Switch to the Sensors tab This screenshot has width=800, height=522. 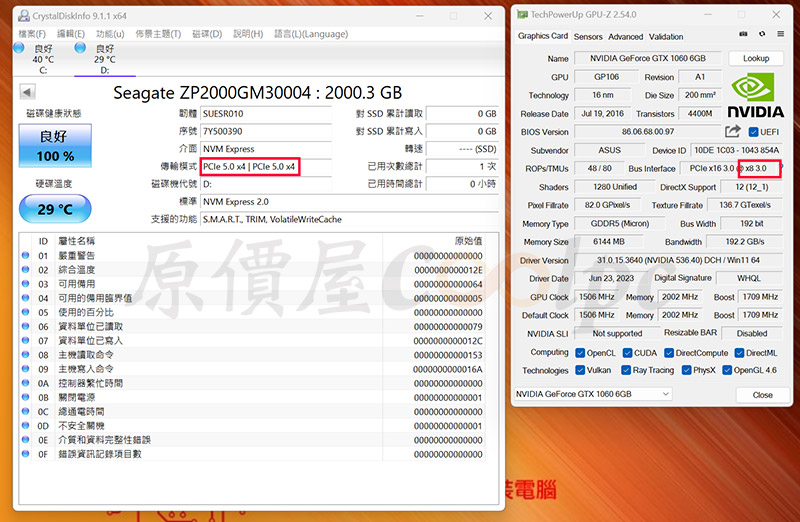pos(588,37)
